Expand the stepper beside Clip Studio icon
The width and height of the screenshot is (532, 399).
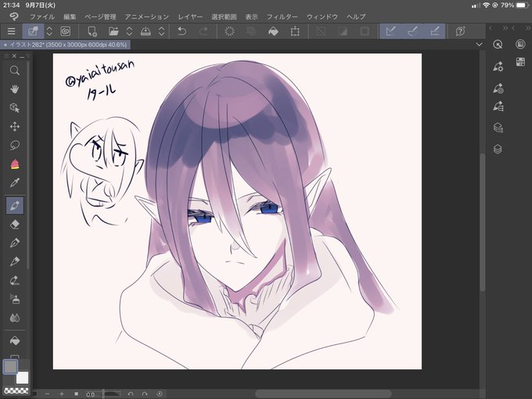[49, 31]
